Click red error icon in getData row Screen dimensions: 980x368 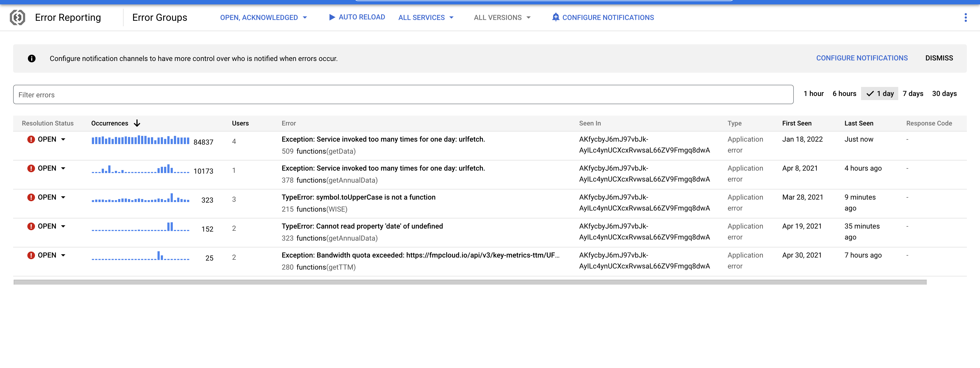point(31,139)
